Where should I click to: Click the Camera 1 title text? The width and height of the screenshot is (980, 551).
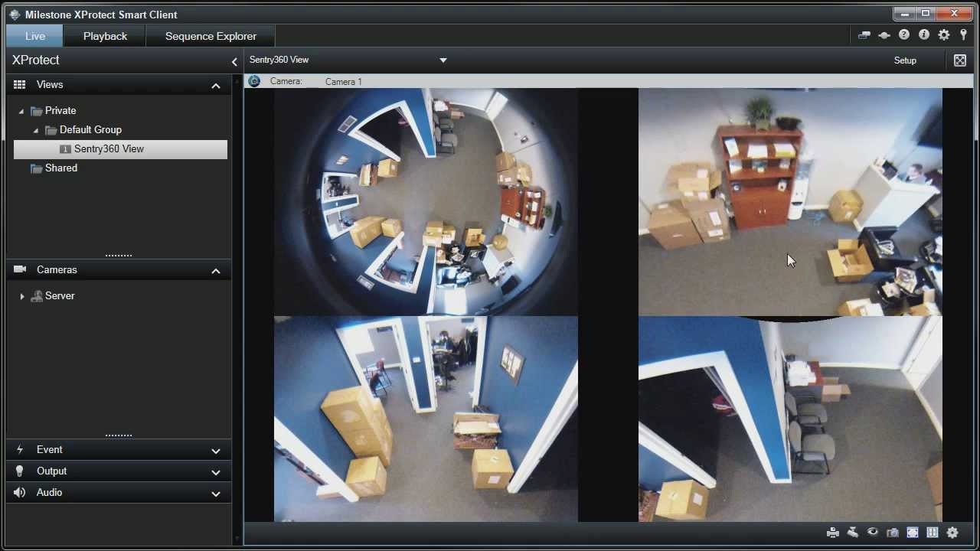click(344, 81)
